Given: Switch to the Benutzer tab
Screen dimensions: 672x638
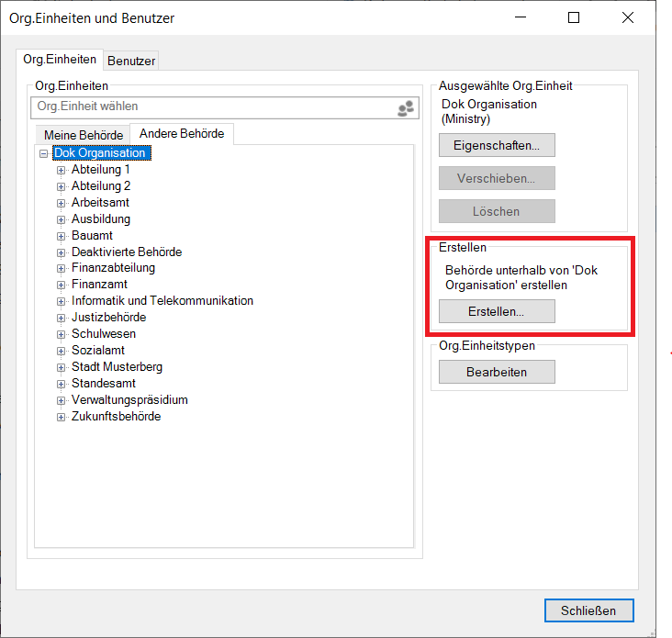Looking at the screenshot, I should [131, 61].
